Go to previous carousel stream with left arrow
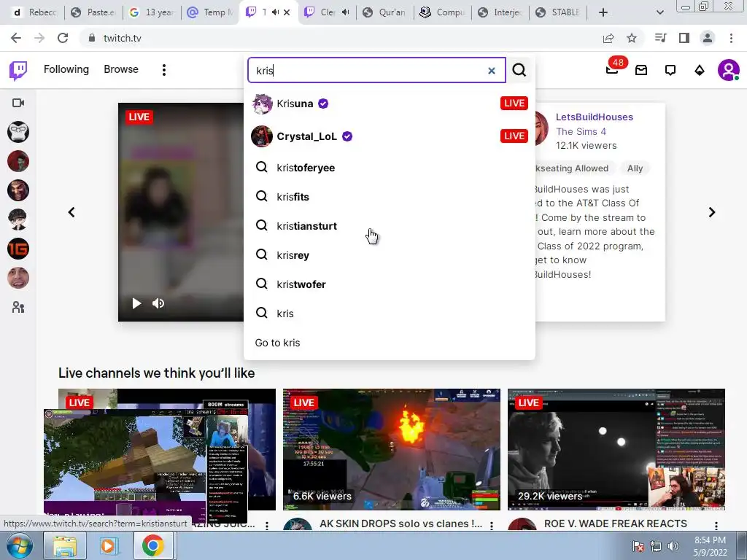 tap(71, 212)
